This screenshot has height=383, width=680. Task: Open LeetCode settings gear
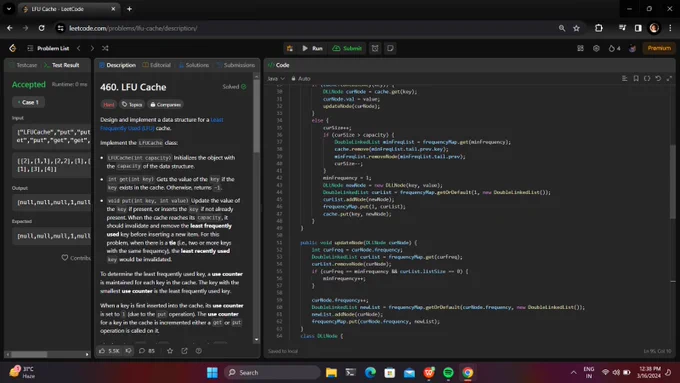[596, 48]
